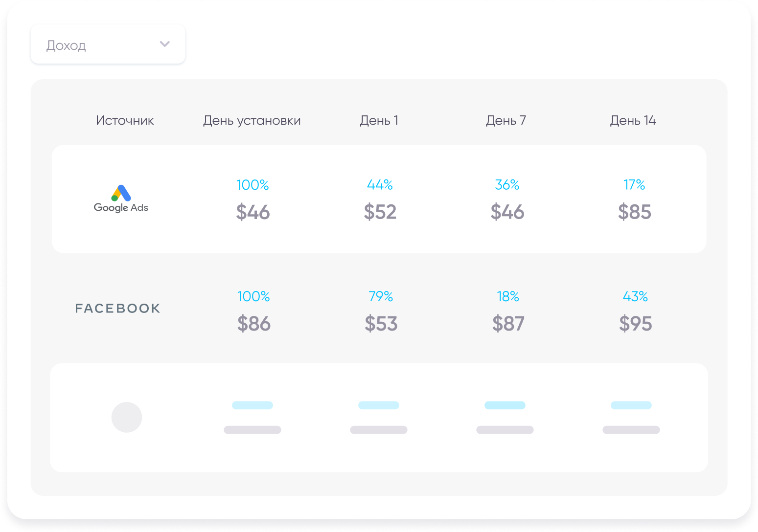This screenshot has width=758, height=532.
Task: Select Facebook Day 7 $87 value
Action: (x=508, y=324)
